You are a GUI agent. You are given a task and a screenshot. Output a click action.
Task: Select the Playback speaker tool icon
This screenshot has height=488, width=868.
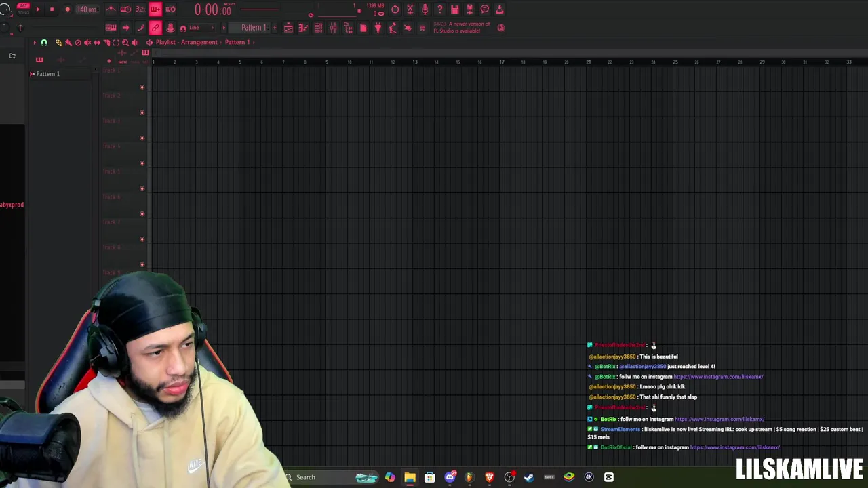coord(135,43)
